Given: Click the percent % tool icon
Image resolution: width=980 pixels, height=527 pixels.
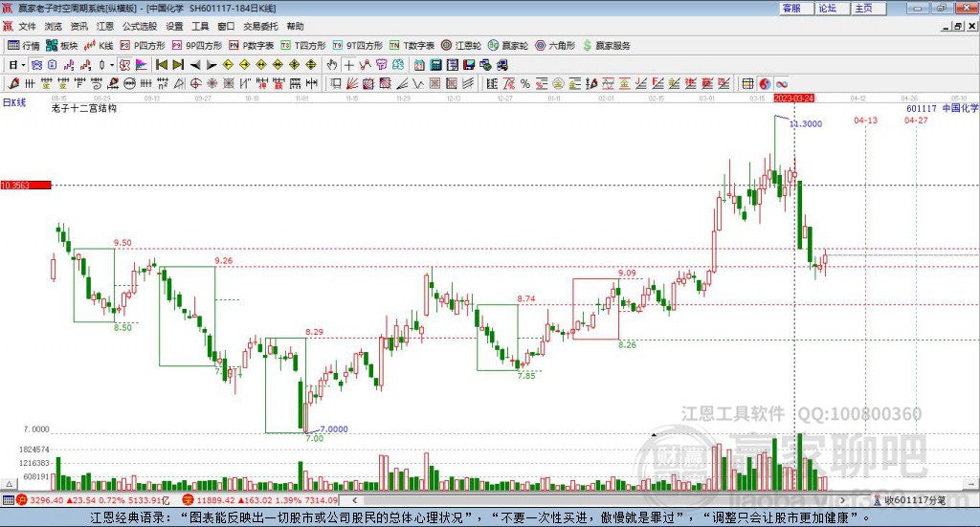Looking at the screenshot, I should pos(525,83).
